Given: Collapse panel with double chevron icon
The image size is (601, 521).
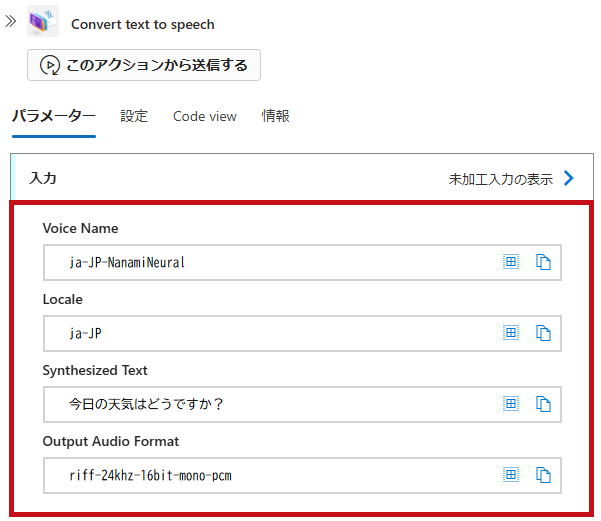Looking at the screenshot, I should (x=10, y=21).
